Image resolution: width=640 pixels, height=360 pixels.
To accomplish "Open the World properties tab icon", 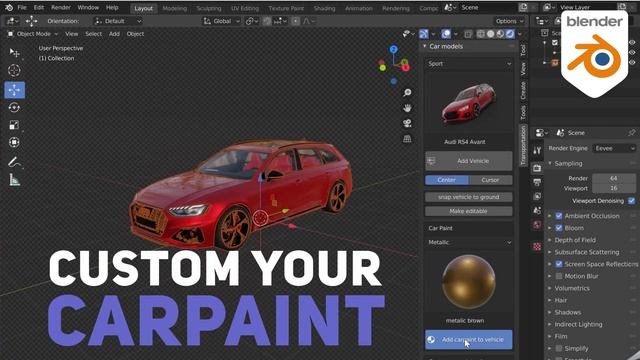I will (x=537, y=224).
